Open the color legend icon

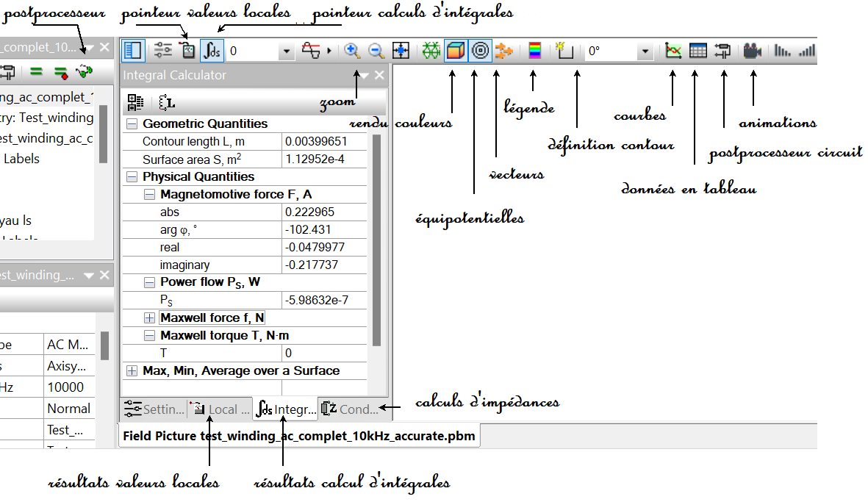(x=534, y=51)
